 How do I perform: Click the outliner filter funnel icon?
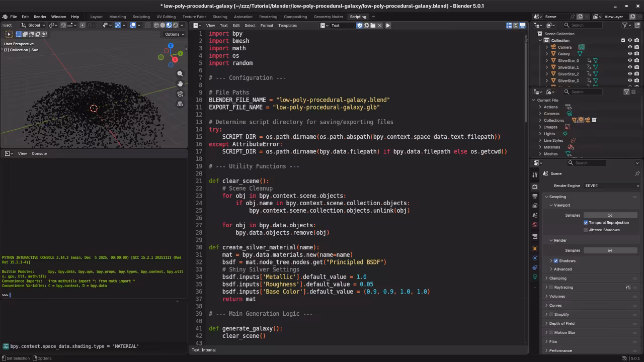tap(624, 25)
